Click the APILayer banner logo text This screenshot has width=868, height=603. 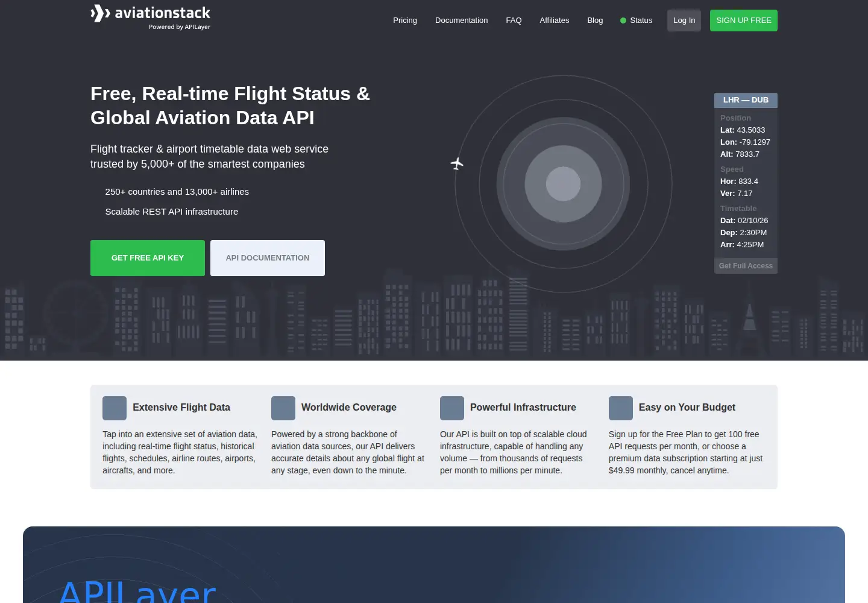coord(137,591)
